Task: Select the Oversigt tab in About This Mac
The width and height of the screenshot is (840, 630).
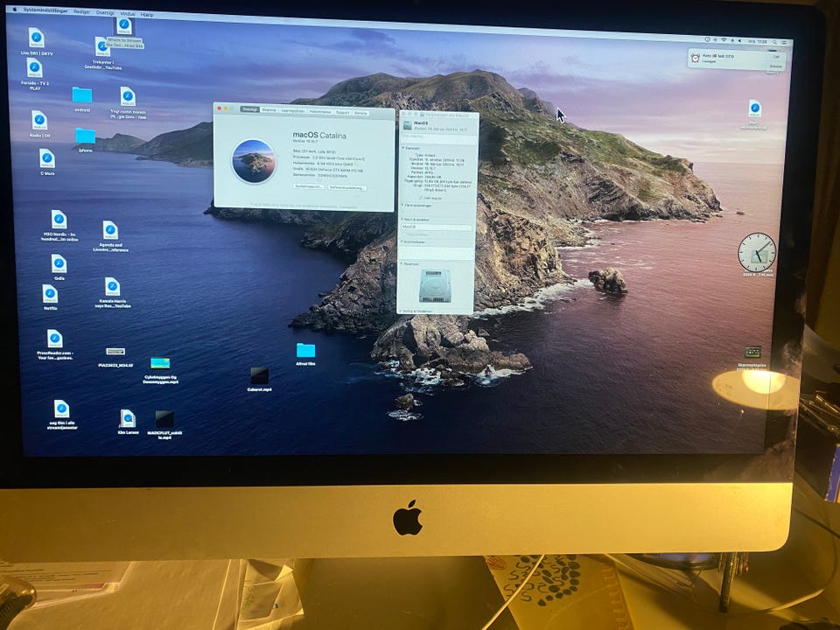Action: click(x=249, y=109)
